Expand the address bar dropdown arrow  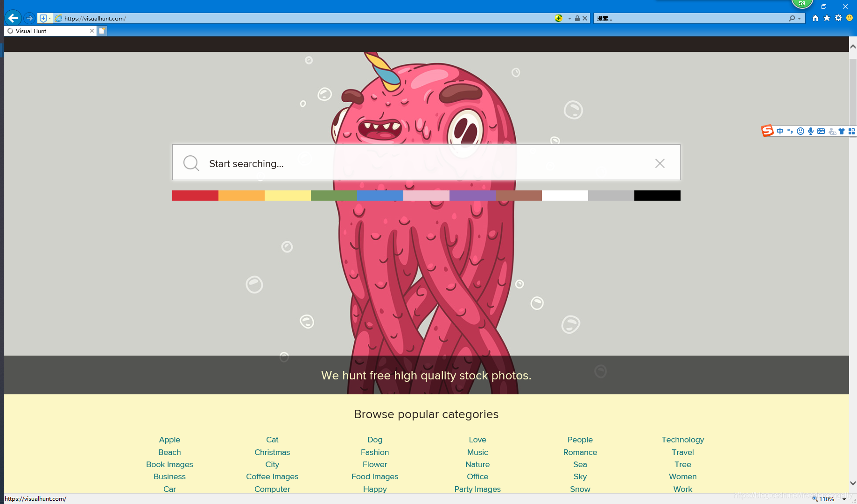569,18
